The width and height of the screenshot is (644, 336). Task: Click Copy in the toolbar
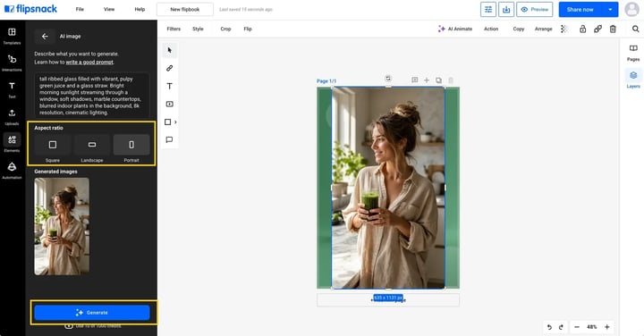coord(519,29)
